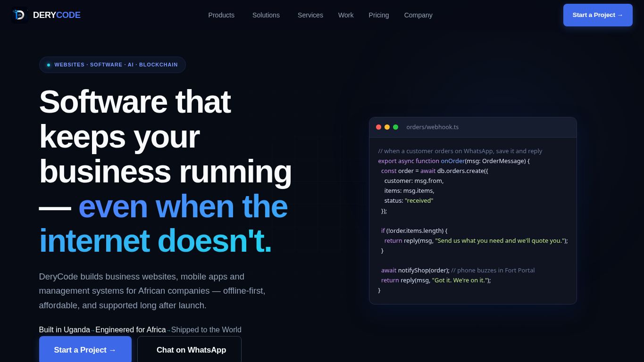
Task: Click the DeryCode logo icon
Action: point(19,15)
